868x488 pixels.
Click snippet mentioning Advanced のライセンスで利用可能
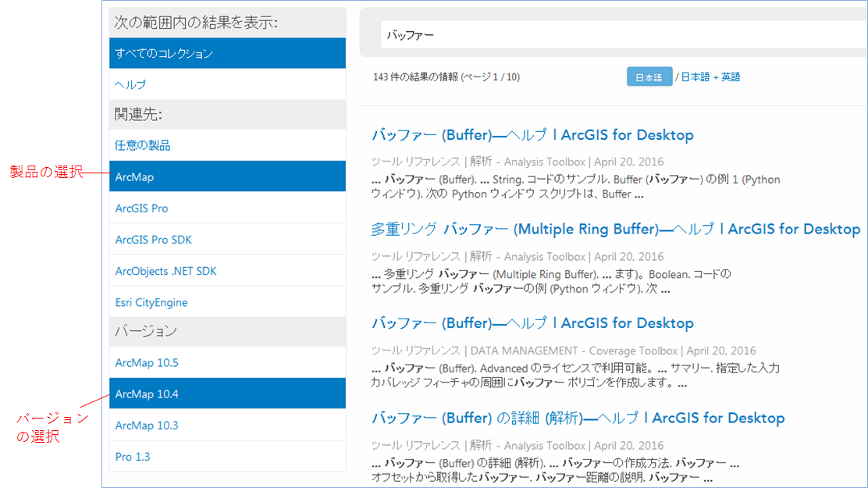point(575,375)
